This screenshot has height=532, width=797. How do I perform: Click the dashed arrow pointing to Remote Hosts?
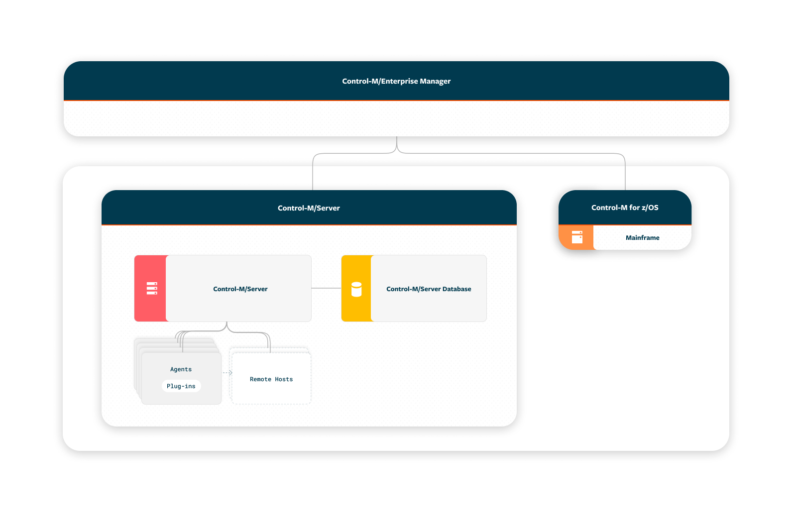click(228, 373)
